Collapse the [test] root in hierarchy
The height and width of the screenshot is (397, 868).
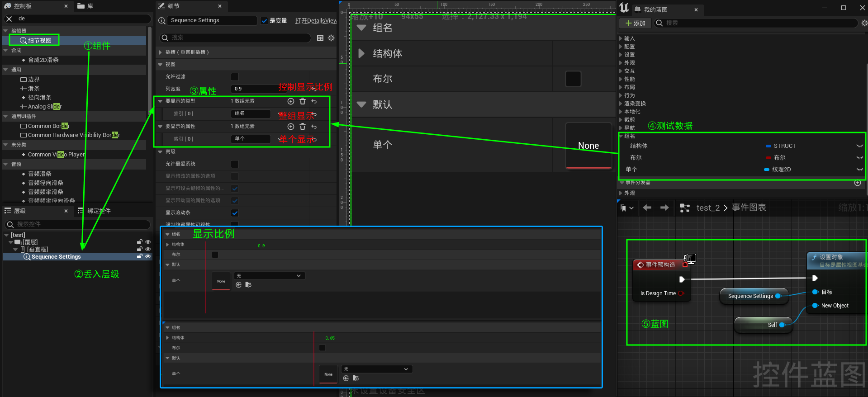tap(6, 235)
